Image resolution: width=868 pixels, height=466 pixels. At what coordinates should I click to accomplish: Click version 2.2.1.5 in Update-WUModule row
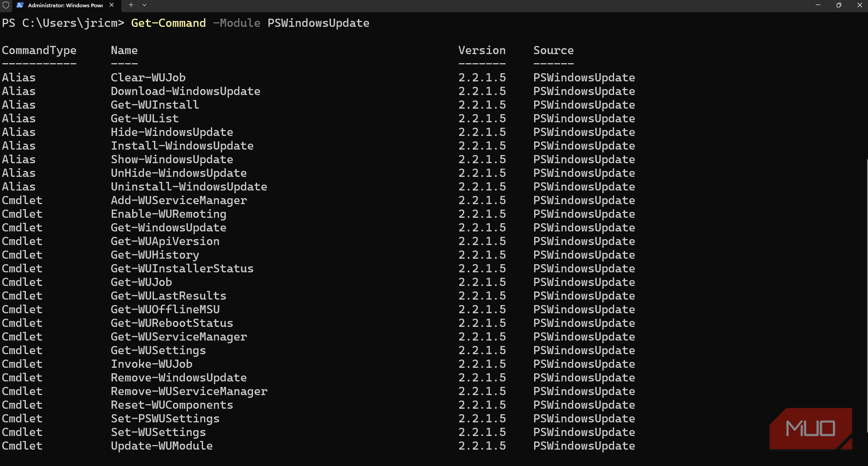(x=482, y=446)
